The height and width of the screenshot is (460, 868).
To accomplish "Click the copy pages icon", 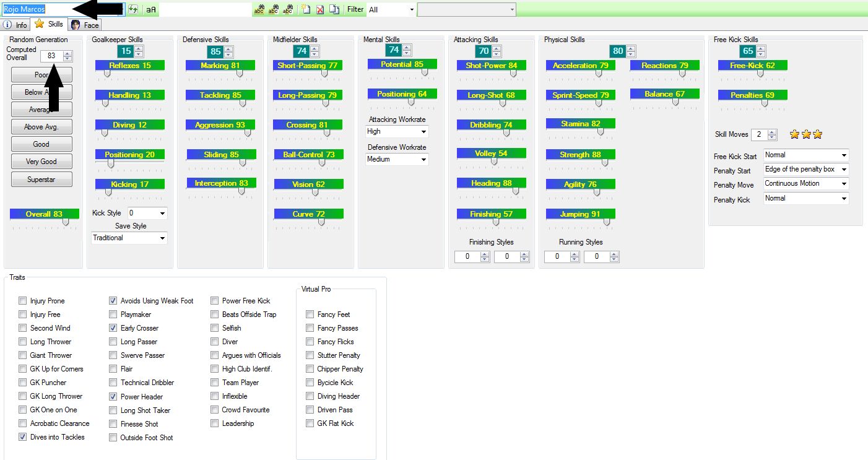I will pos(334,10).
